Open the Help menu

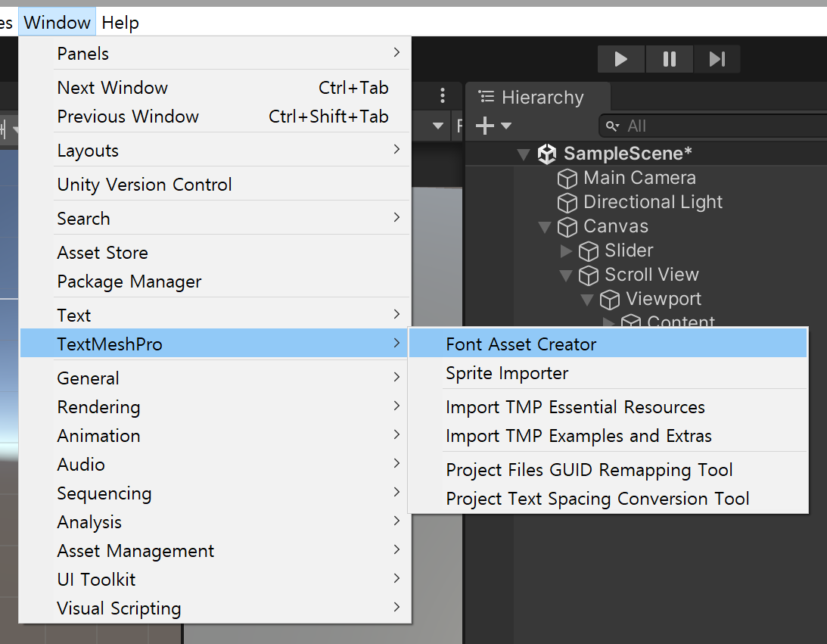(120, 22)
